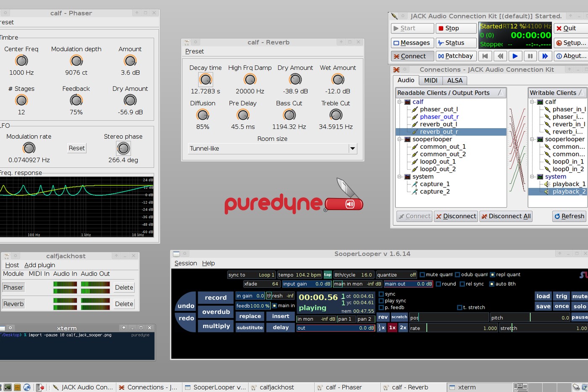This screenshot has width=588, height=392.
Task: Toggle the mute quant checkbox
Action: 422,275
